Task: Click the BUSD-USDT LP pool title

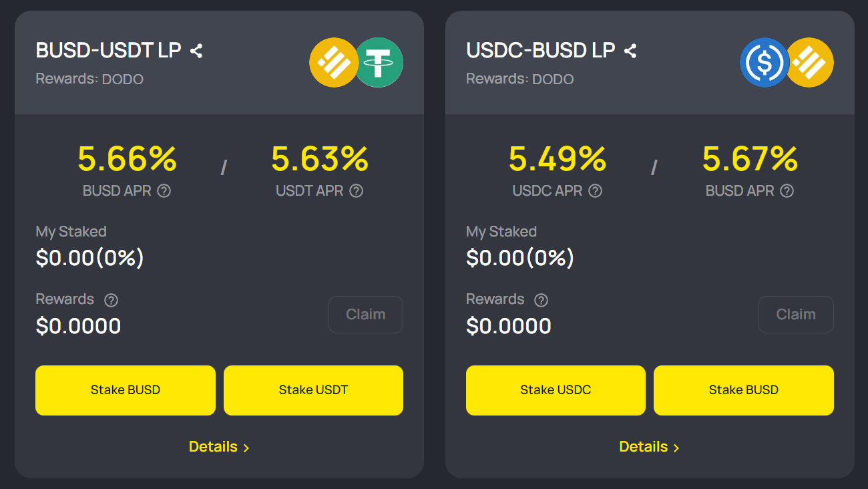Action: click(x=109, y=50)
